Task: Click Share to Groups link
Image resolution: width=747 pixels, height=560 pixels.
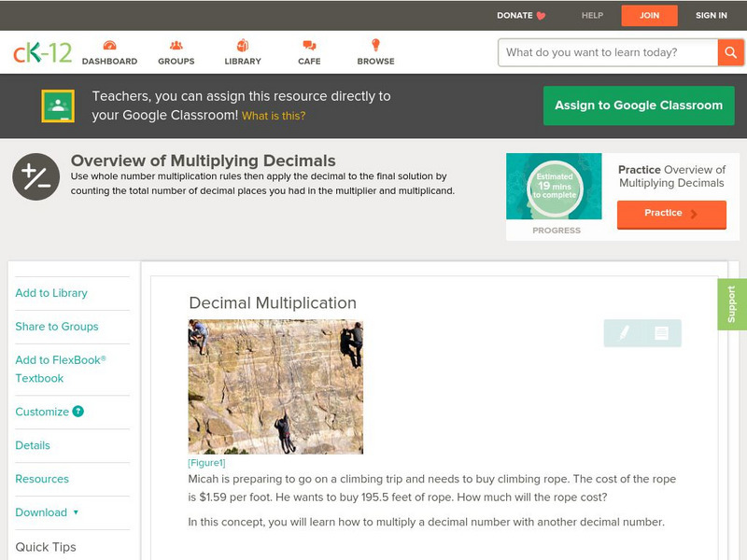Action: [x=57, y=327]
